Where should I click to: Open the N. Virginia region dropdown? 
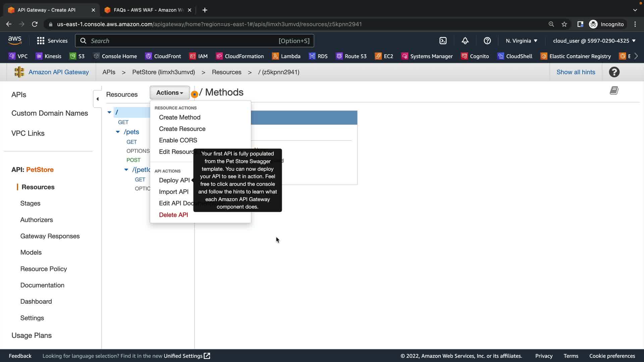(521, 41)
